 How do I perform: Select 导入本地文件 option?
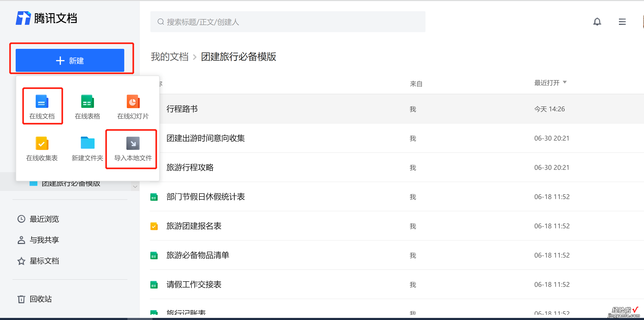pyautogui.click(x=133, y=149)
